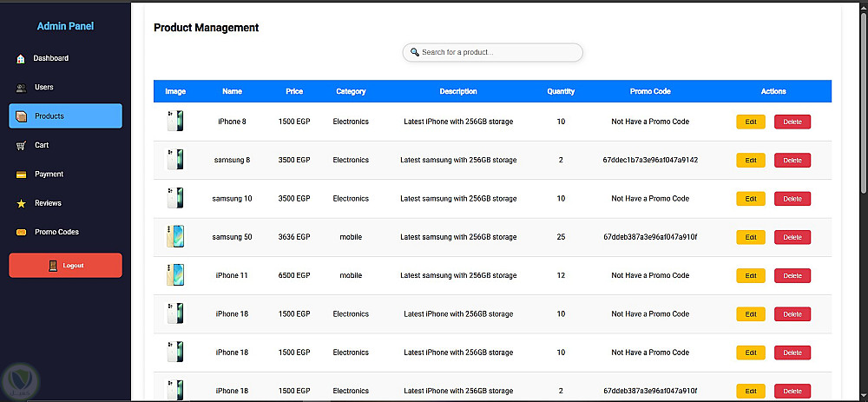Click the samsung 10 product thumbnail
The width and height of the screenshot is (868, 402).
click(x=175, y=198)
